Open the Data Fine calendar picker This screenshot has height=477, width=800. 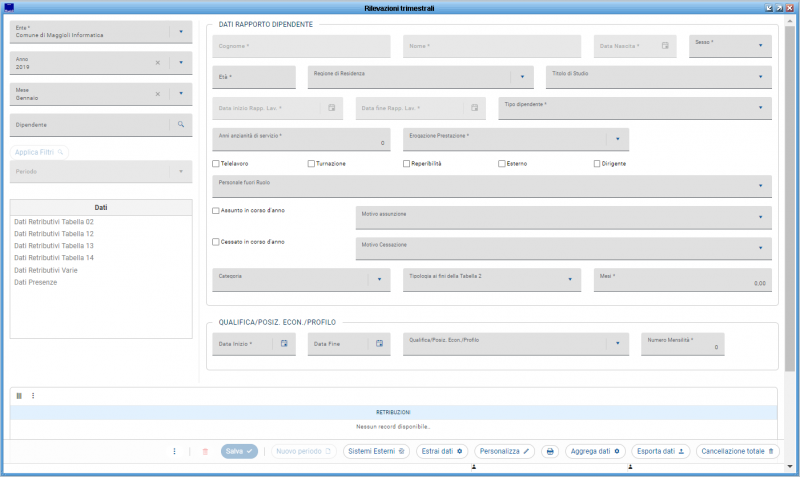(x=379, y=344)
